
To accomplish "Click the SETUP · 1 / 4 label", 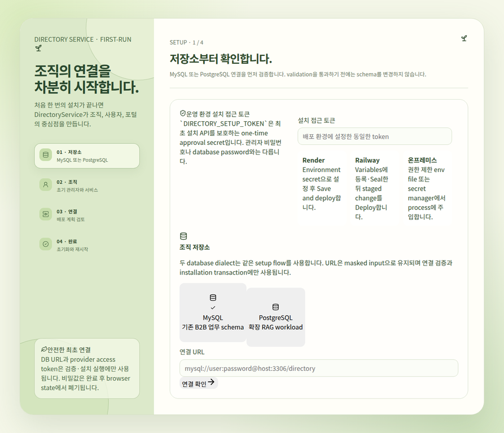I will coord(186,42).
